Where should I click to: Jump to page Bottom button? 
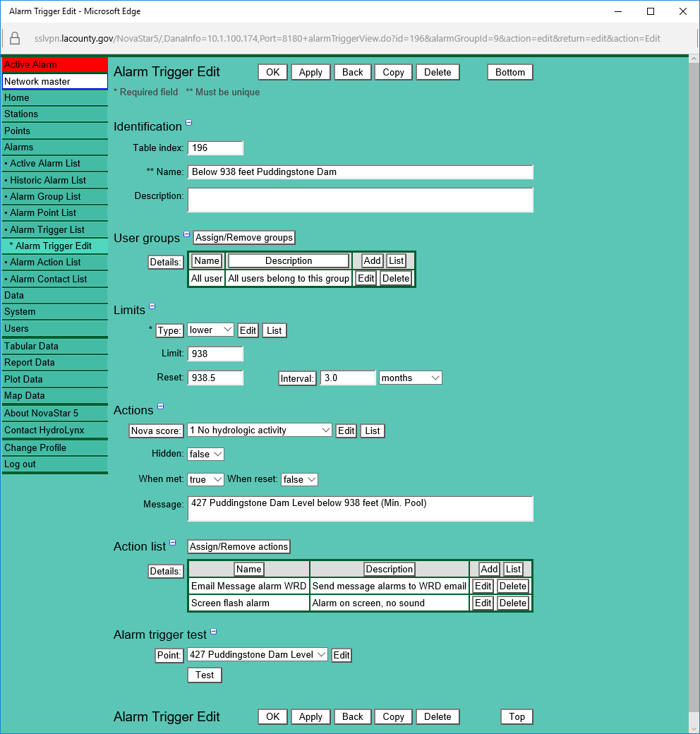[509, 72]
